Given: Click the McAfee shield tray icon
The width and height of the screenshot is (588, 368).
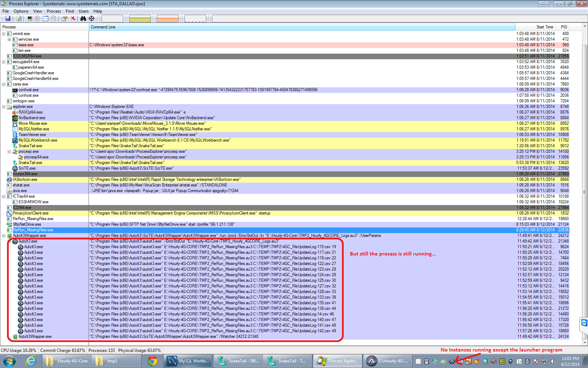Looking at the screenshot, I should (x=527, y=361).
